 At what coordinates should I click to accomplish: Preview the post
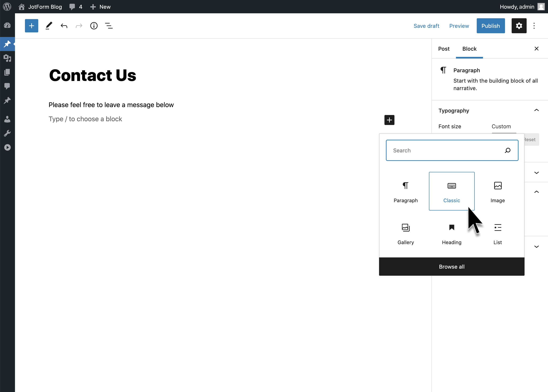[459, 26]
